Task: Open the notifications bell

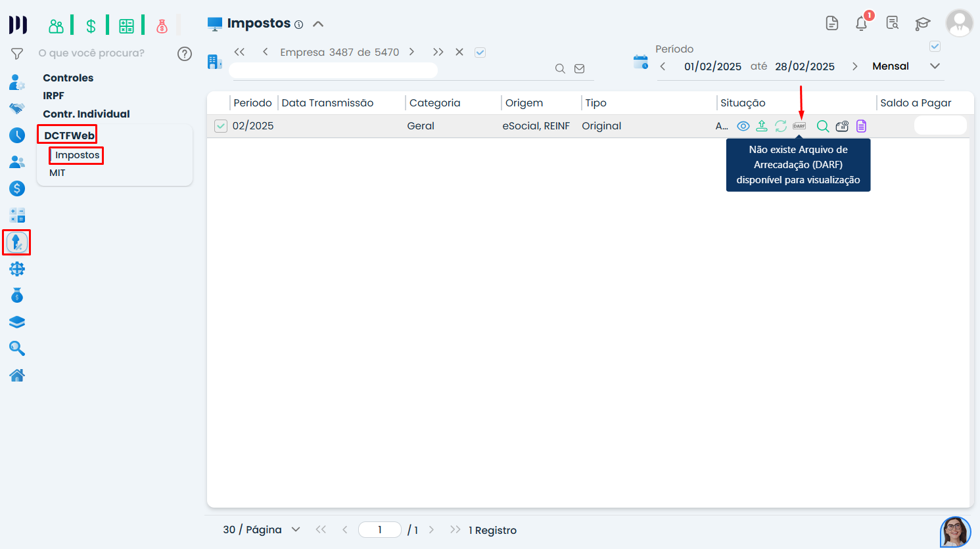Action: click(862, 24)
